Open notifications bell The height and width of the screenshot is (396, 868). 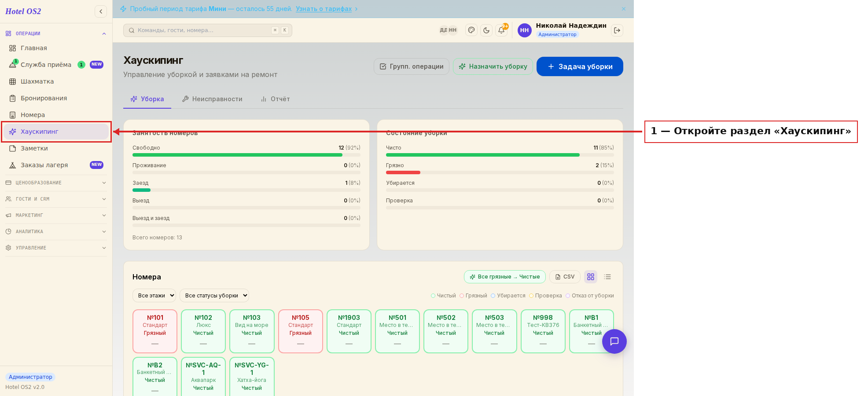(x=501, y=30)
